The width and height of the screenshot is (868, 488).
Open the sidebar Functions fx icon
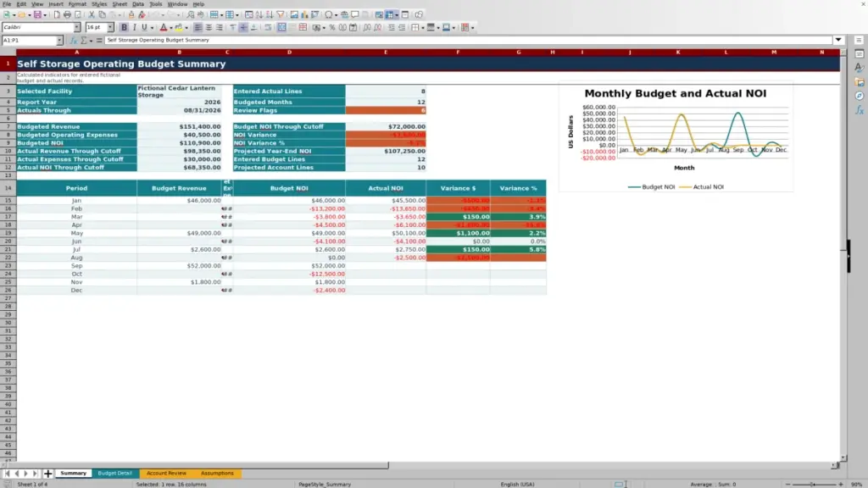860,110
